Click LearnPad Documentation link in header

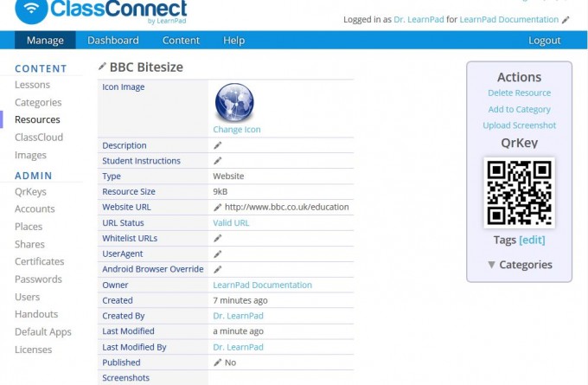(508, 20)
